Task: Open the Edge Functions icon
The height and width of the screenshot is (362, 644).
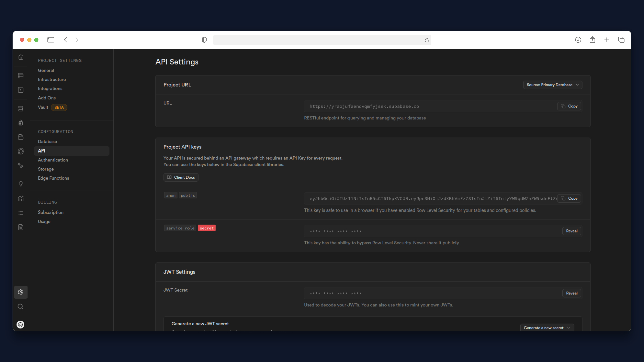Action: [x=21, y=152]
